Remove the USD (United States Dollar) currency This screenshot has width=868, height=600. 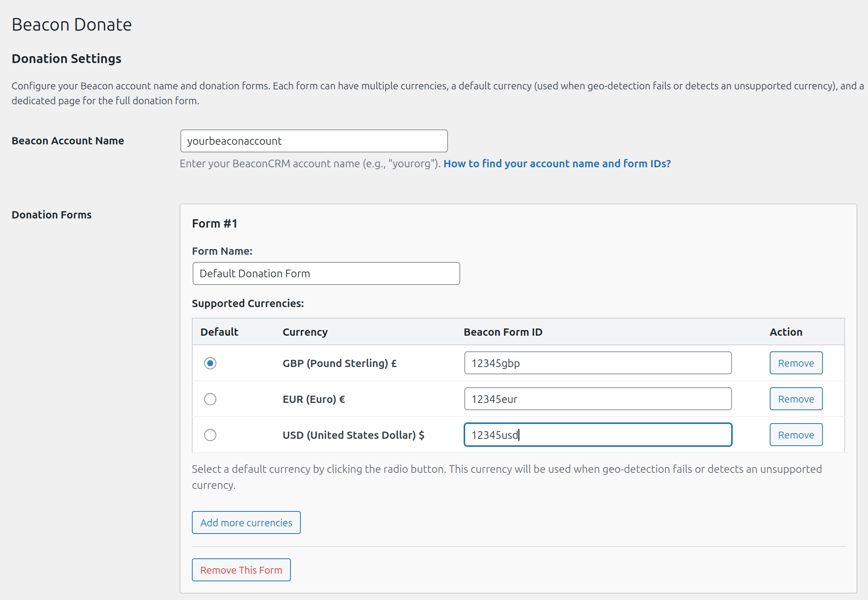(796, 434)
